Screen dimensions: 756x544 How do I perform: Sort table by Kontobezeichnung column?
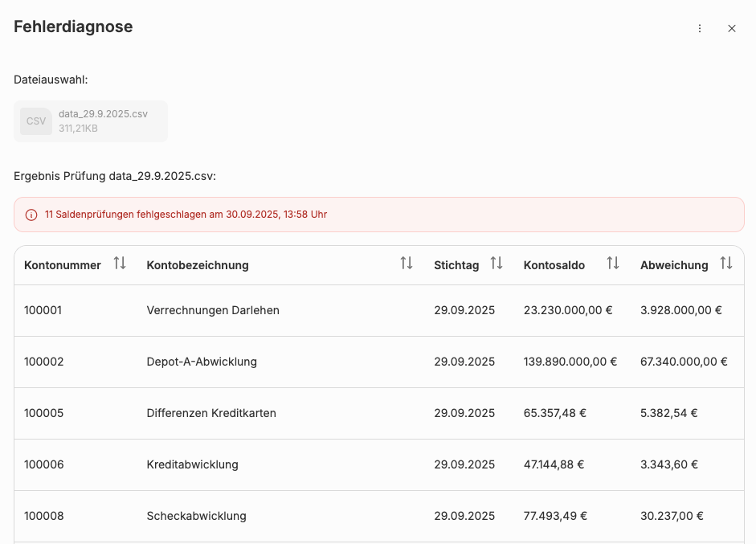[x=407, y=264]
